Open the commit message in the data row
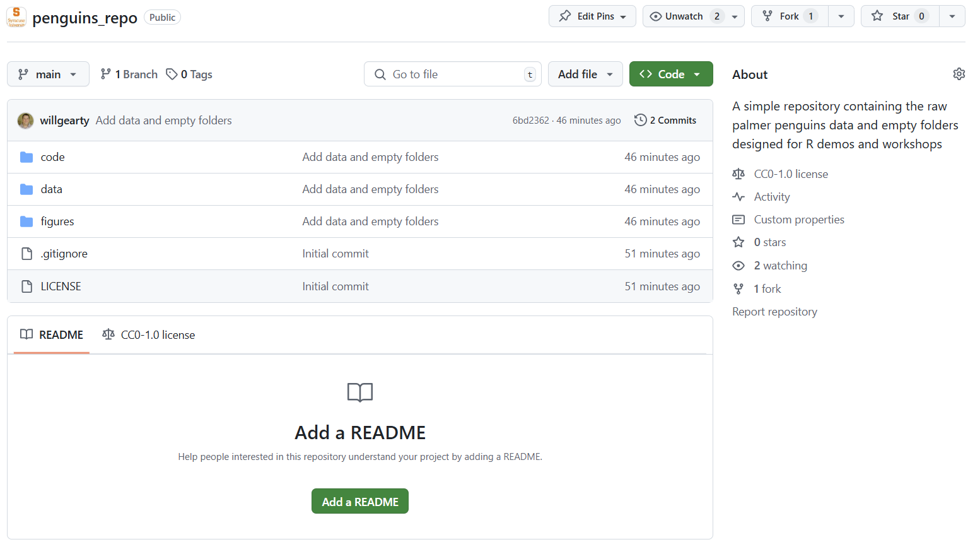The image size is (980, 554). click(370, 189)
